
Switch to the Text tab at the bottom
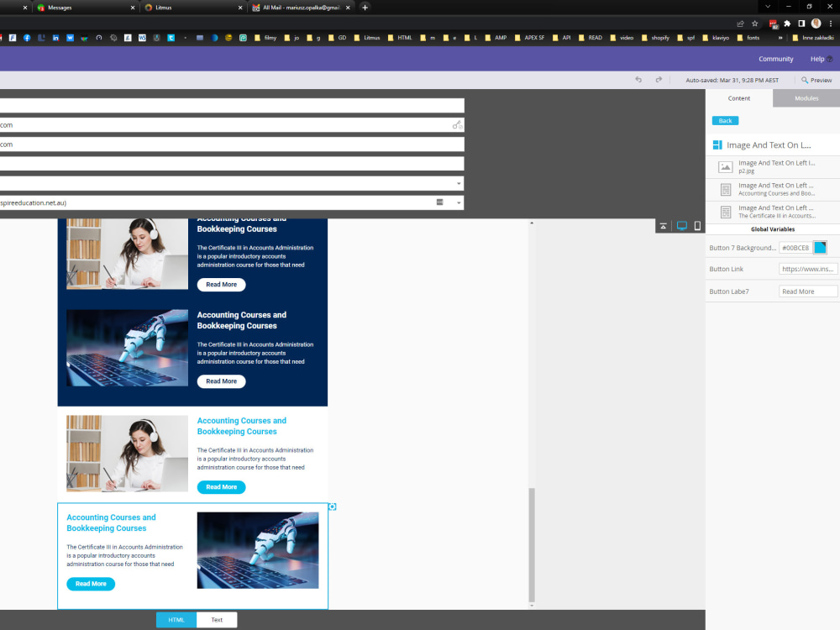coord(217,620)
